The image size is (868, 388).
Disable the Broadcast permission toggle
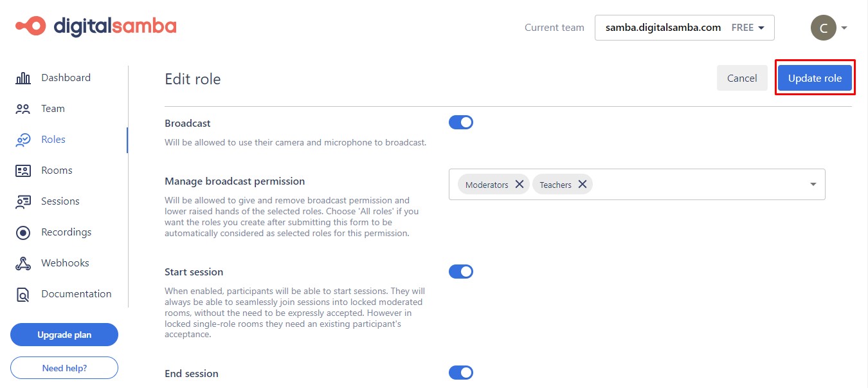tap(461, 122)
